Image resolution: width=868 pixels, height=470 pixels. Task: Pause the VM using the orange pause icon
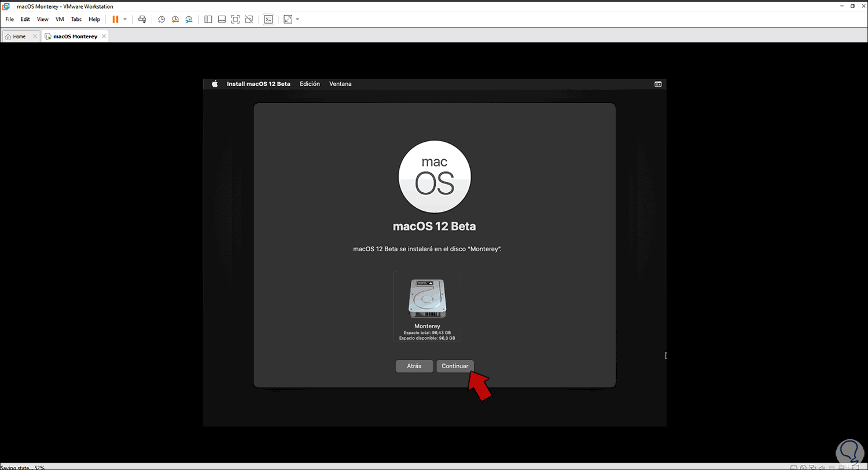pyautogui.click(x=115, y=19)
